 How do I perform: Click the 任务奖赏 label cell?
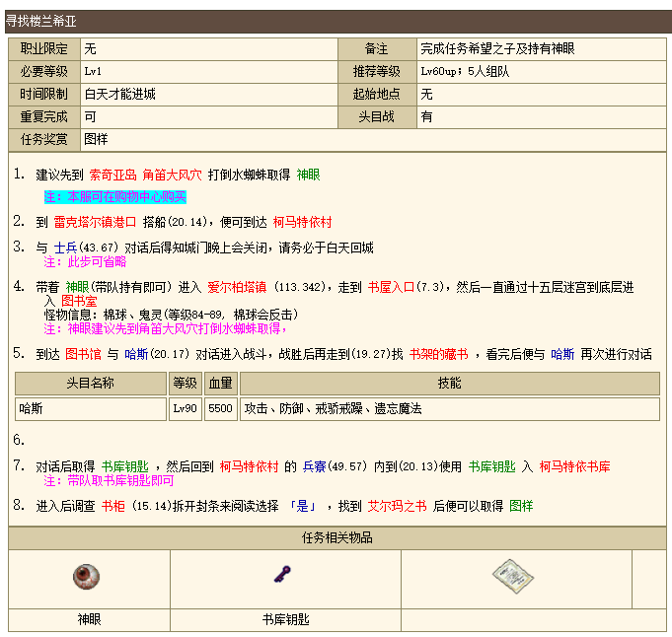[x=44, y=139]
